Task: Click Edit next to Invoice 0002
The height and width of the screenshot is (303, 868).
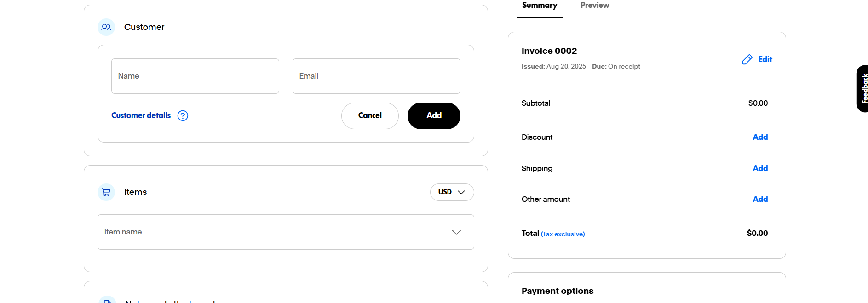Action: click(x=765, y=60)
